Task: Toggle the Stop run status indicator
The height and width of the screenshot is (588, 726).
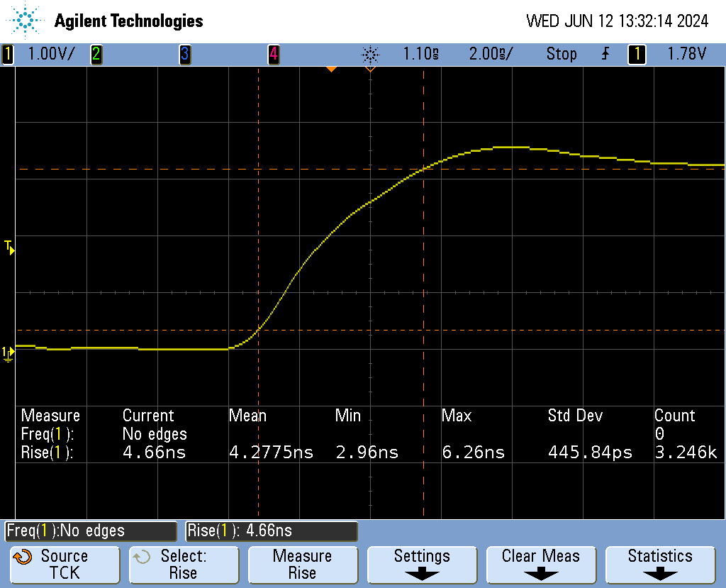Action: click(561, 55)
